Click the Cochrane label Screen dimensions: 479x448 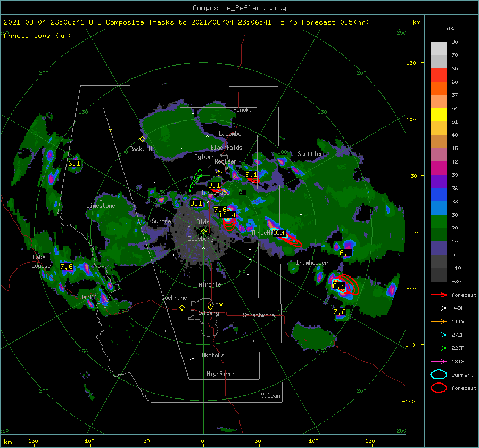coord(174,298)
